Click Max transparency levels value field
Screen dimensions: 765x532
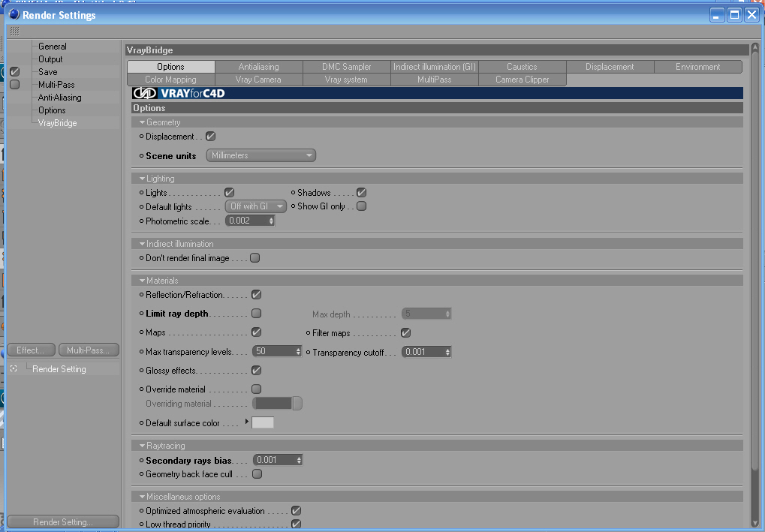click(274, 352)
